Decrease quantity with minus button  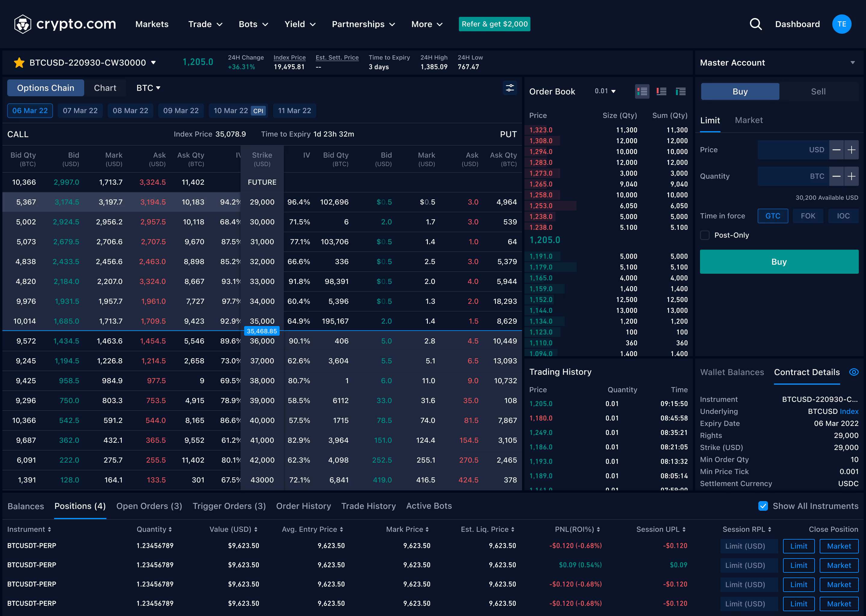coord(836,176)
